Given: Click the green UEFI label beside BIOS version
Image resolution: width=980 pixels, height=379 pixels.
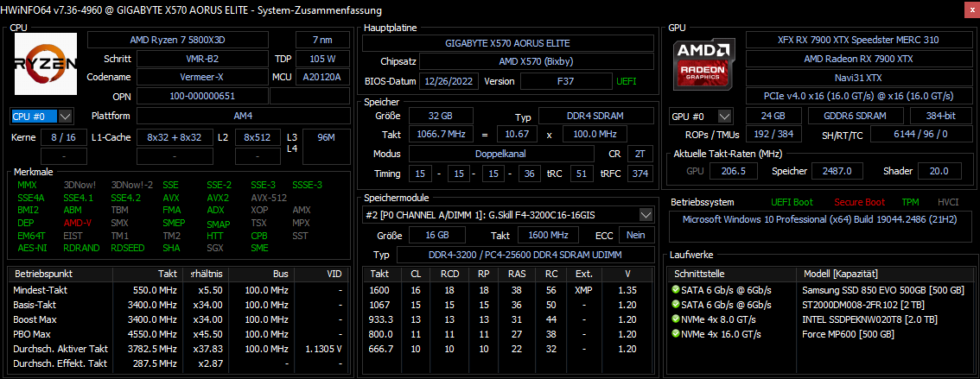Looking at the screenshot, I should tap(627, 81).
